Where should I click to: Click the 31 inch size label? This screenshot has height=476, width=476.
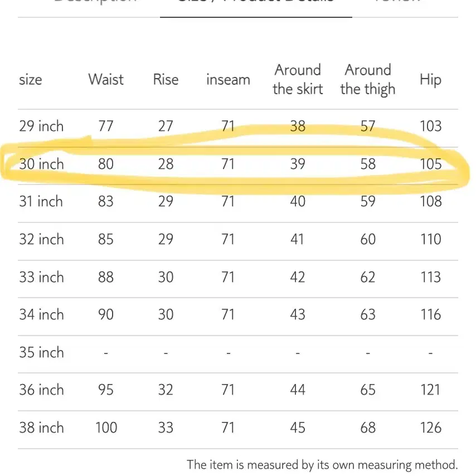[x=41, y=201]
